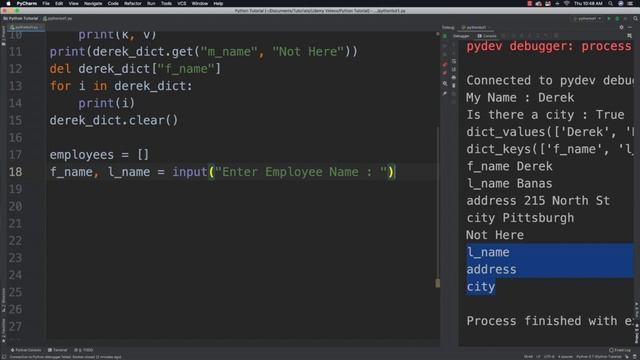Click the green Run button in top toolbar

click(x=609, y=18)
